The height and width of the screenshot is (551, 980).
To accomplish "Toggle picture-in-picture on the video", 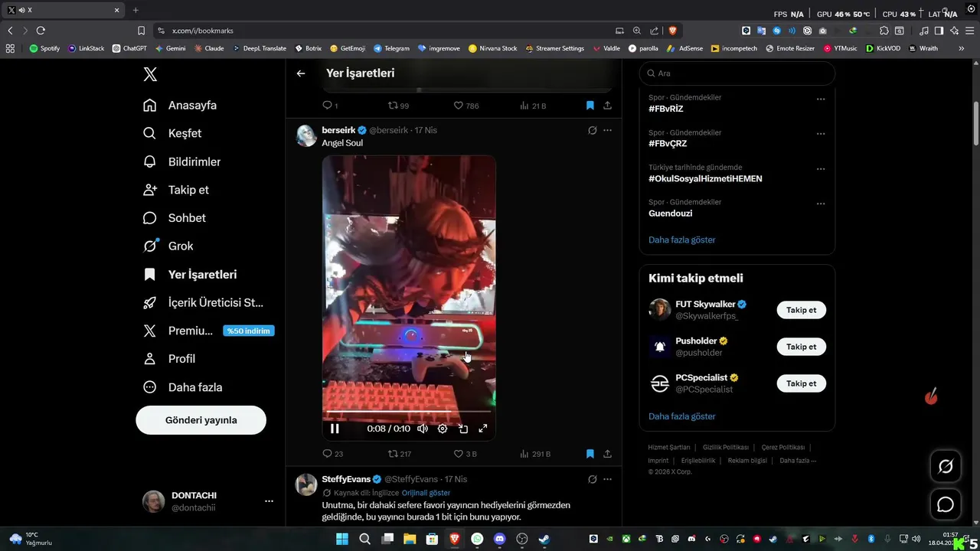I will pos(463,429).
